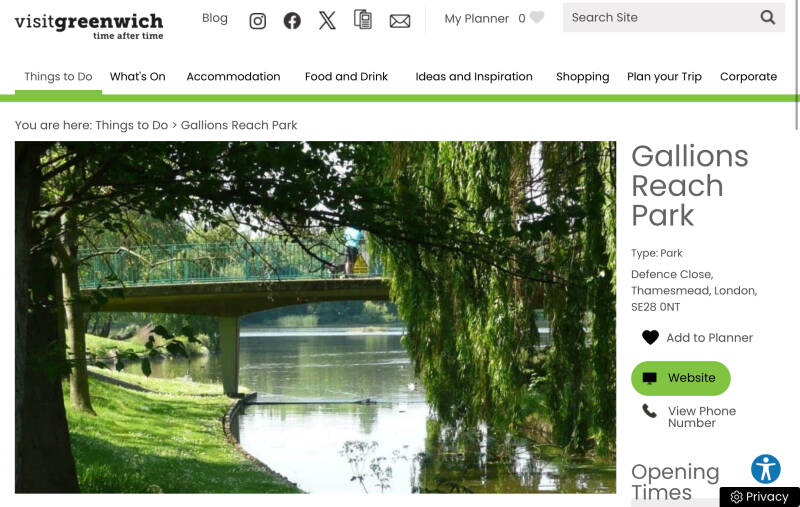Click the green Website button

[x=681, y=378]
